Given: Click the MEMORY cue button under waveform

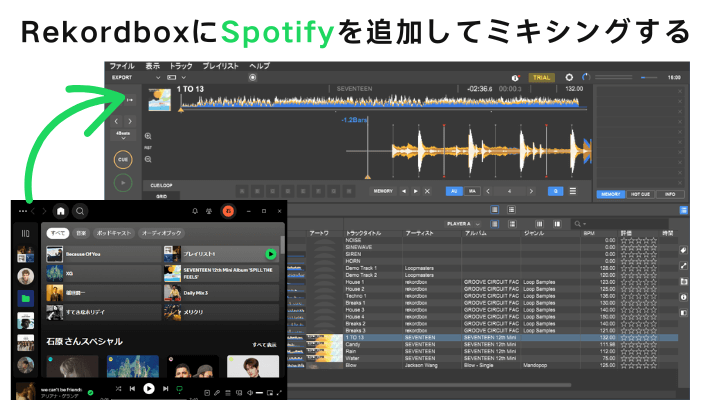Looking at the screenshot, I should (383, 191).
